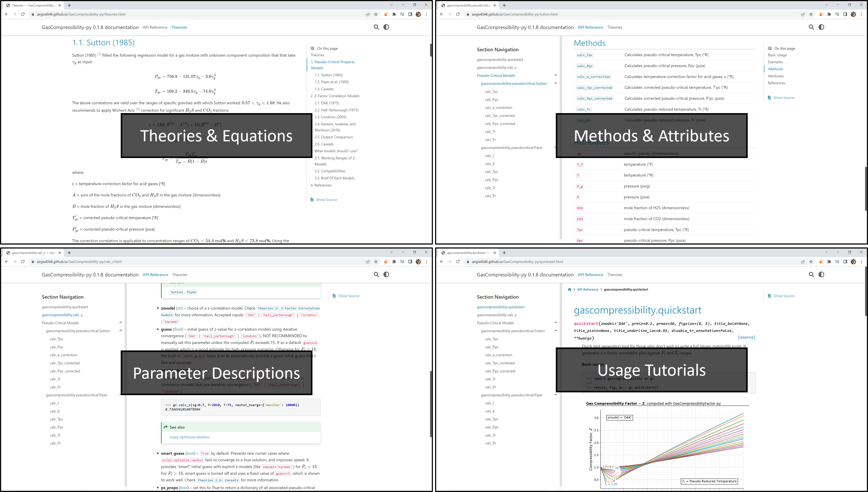Click search magnifier icon on sutton.html page
Viewport: 868px width, 492px height.
(x=811, y=27)
